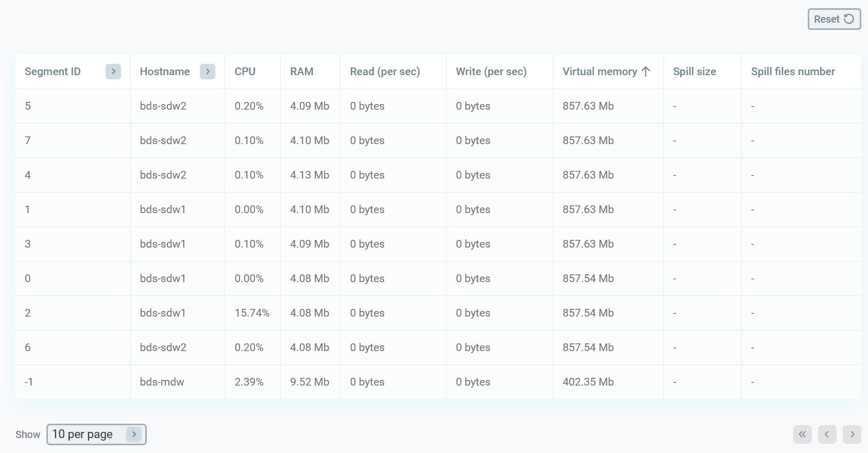868x453 pixels.
Task: Click the ascending sort arrow on Virtual memory
Action: [x=646, y=72]
